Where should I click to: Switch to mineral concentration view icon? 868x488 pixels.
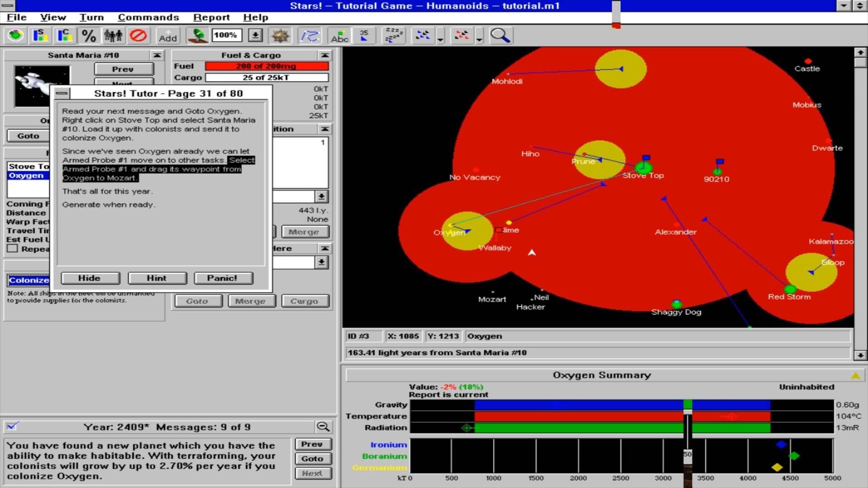[65, 35]
